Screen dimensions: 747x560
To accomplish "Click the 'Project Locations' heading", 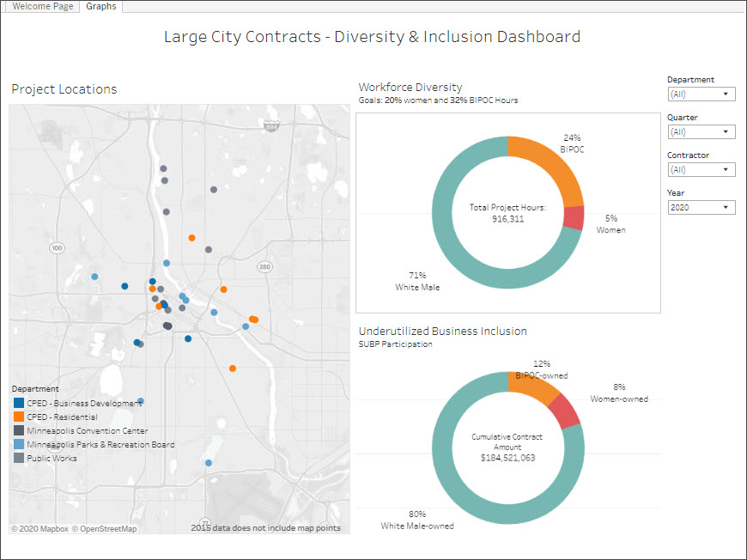I will [64, 89].
